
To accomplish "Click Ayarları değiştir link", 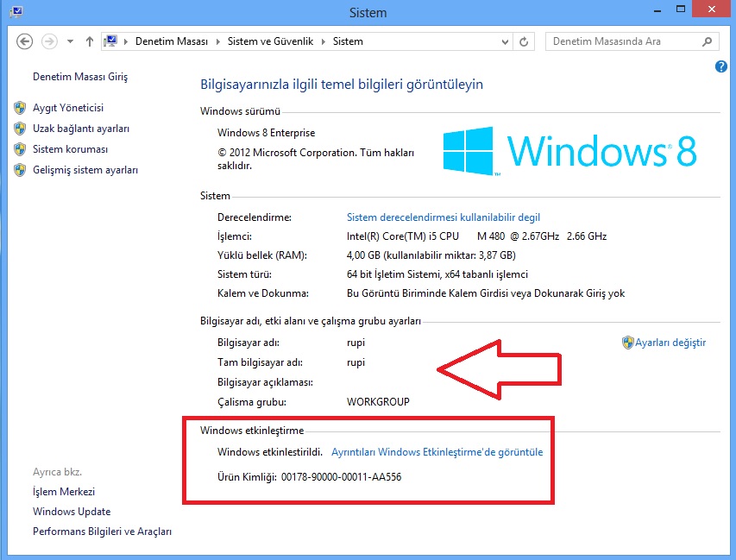I will click(670, 343).
